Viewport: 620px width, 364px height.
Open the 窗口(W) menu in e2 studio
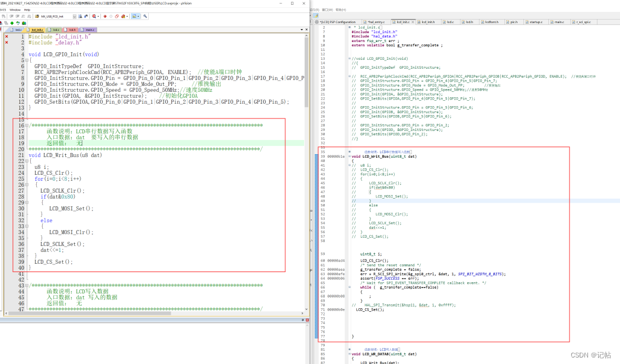point(327,10)
